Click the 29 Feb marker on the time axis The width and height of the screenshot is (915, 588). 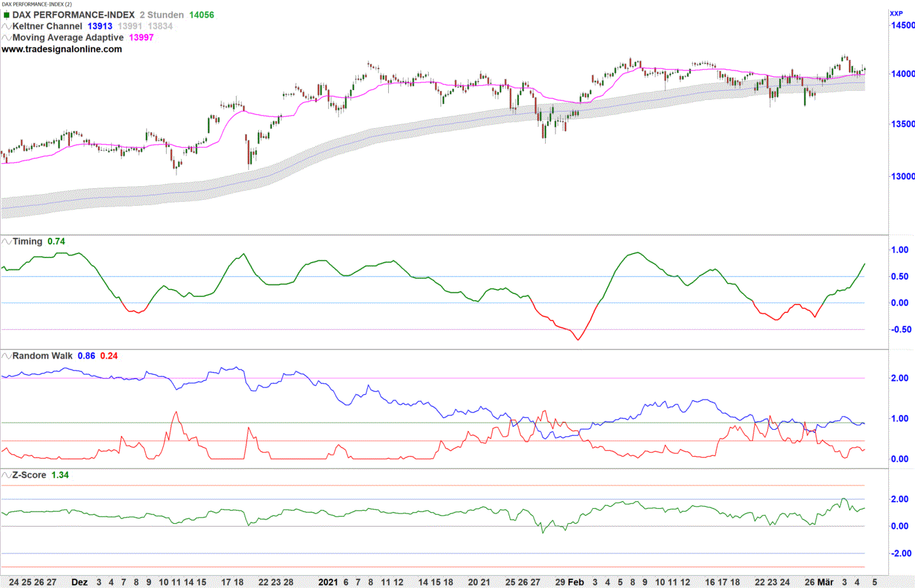[569, 582]
